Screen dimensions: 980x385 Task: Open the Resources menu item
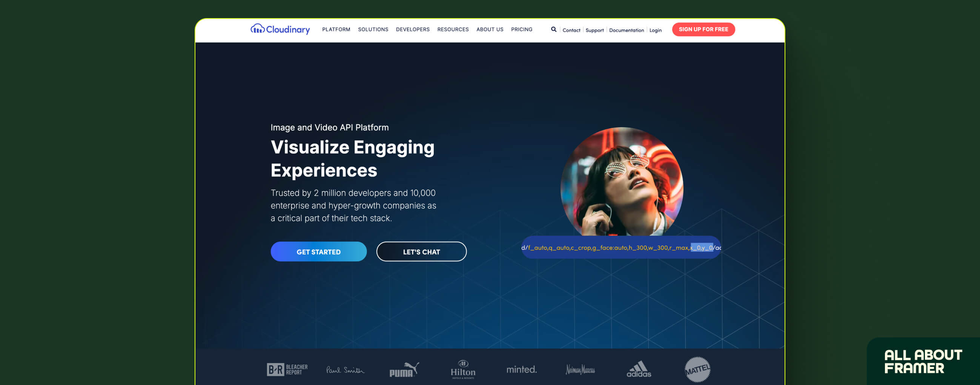(x=453, y=29)
